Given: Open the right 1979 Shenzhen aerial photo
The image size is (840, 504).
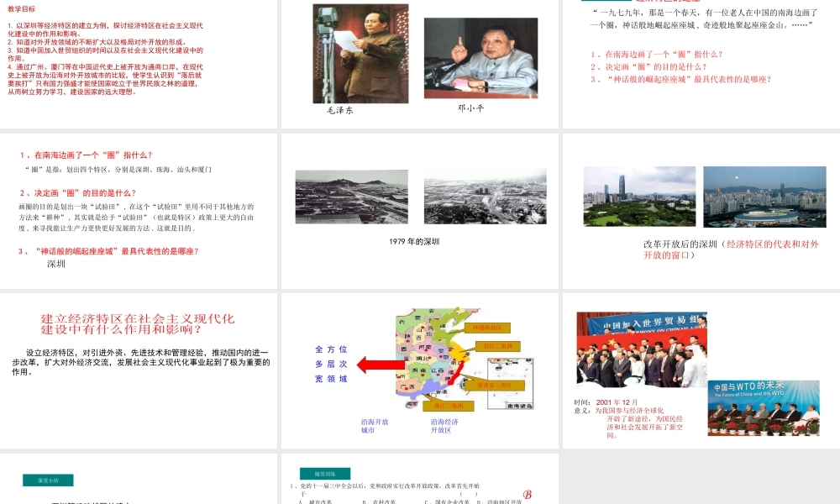Looking at the screenshot, I should (x=486, y=196).
